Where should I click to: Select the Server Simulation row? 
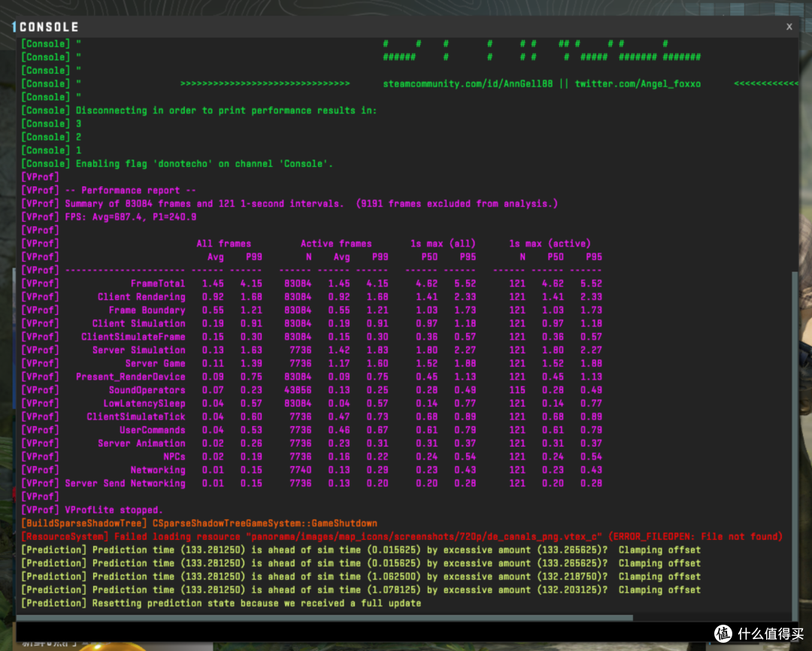(x=311, y=350)
